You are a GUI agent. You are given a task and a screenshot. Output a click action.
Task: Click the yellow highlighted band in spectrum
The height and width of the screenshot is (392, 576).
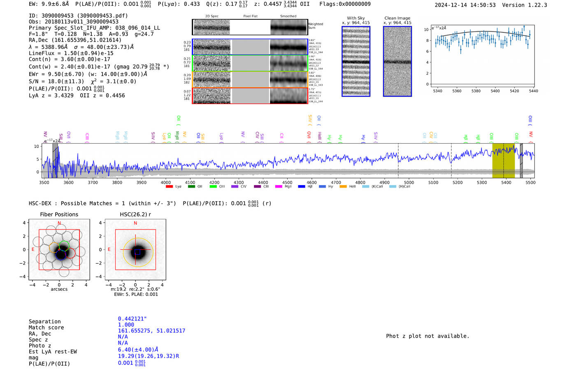click(x=504, y=160)
